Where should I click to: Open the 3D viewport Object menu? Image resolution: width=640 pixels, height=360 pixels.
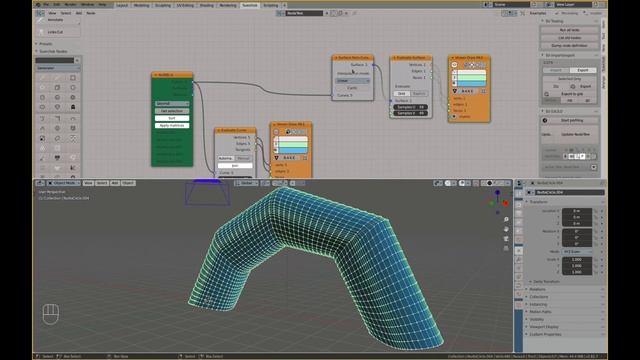pos(128,183)
